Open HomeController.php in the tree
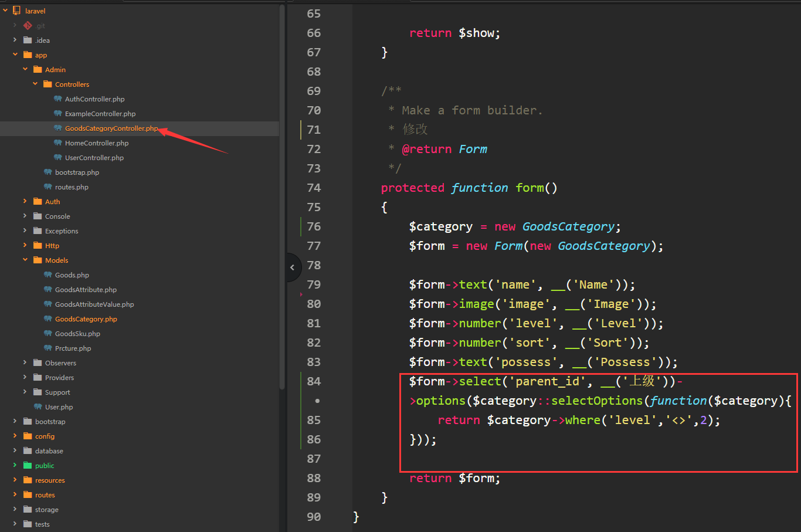 click(97, 143)
